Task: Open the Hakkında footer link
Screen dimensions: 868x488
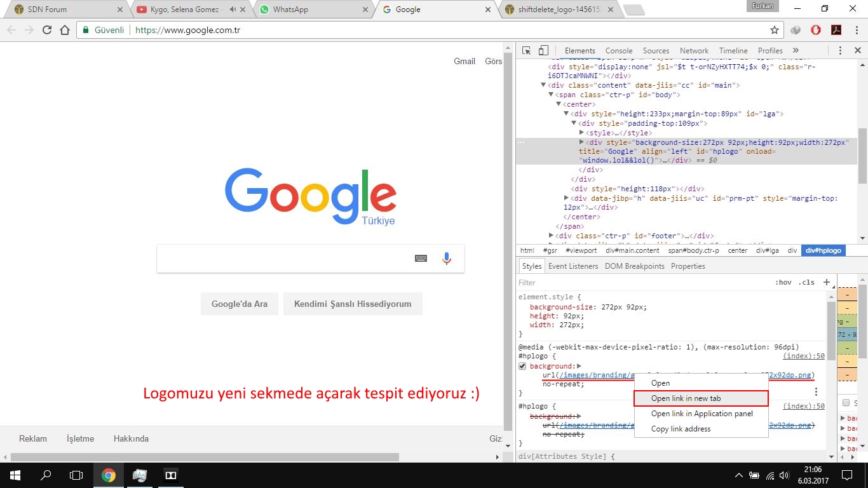Action: click(x=131, y=438)
